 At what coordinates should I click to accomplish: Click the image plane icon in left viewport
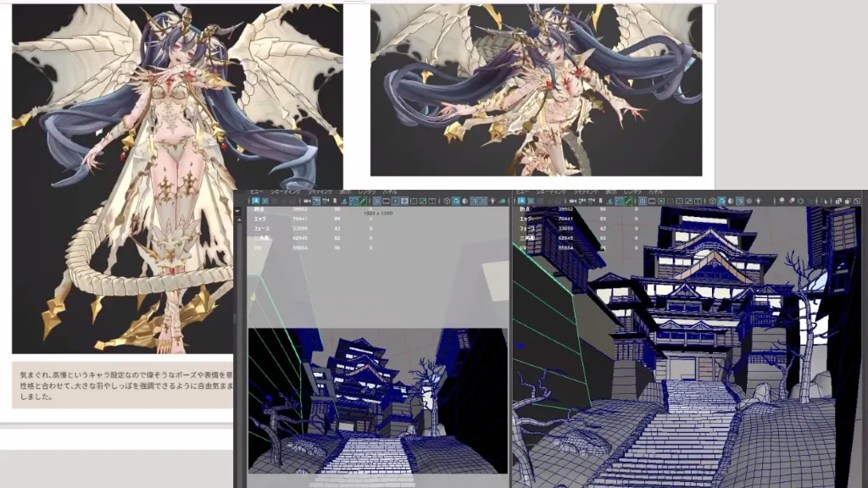(344, 201)
